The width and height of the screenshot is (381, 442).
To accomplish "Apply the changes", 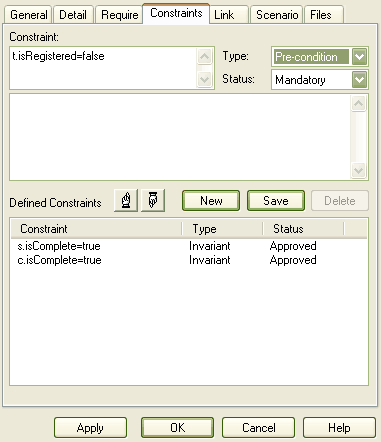I will point(90,428).
